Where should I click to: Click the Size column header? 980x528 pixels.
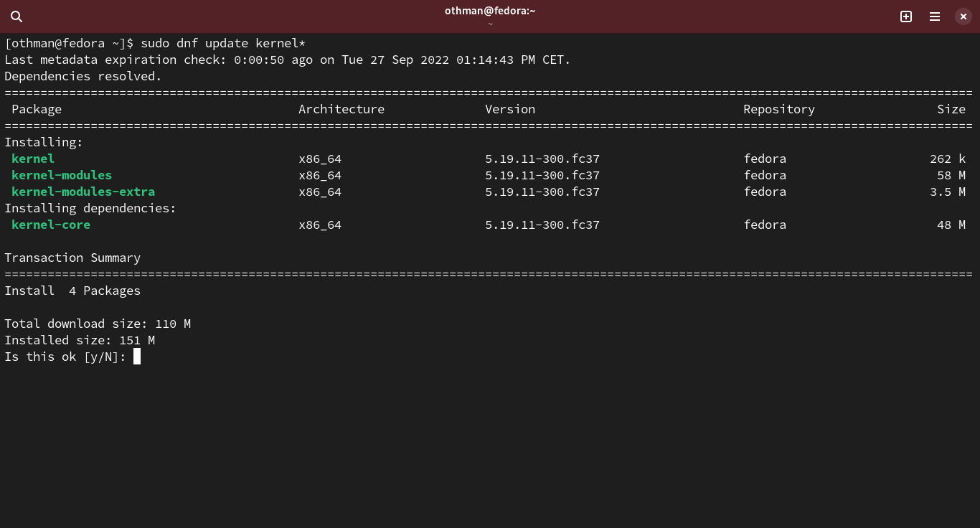[x=951, y=109]
